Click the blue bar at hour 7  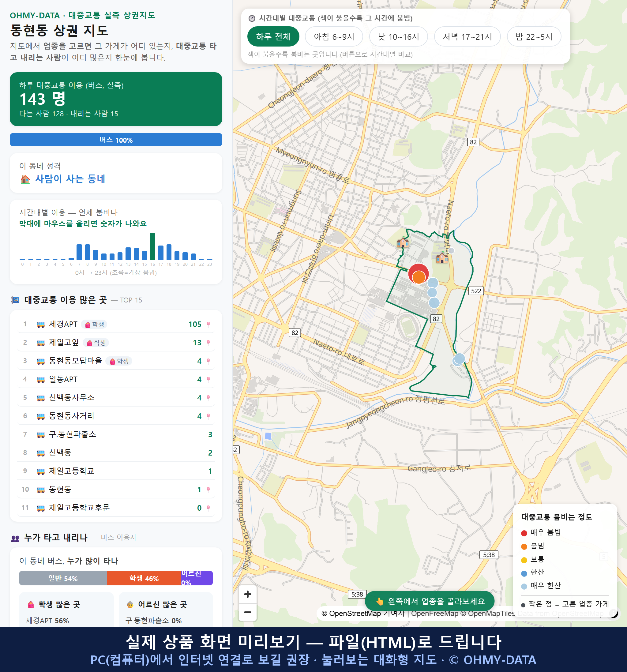pos(79,252)
